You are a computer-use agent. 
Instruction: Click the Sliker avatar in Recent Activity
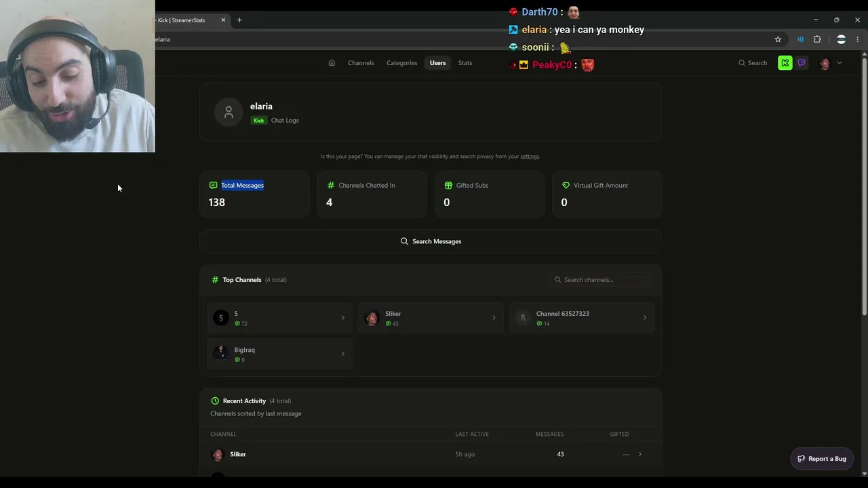point(218,455)
